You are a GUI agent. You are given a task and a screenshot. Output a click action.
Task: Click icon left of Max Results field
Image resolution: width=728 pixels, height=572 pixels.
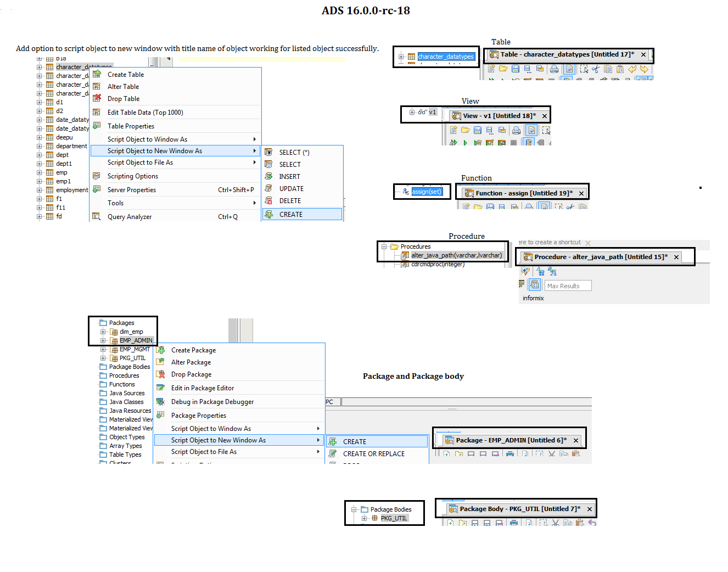pyautogui.click(x=534, y=284)
